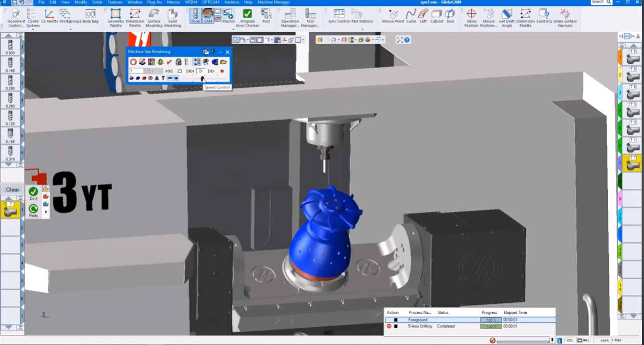Toggle the Tools palette button

point(195,16)
